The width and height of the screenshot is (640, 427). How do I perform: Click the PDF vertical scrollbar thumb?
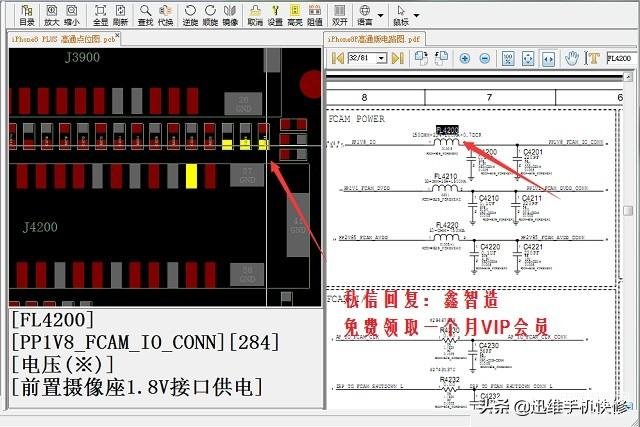(628, 210)
